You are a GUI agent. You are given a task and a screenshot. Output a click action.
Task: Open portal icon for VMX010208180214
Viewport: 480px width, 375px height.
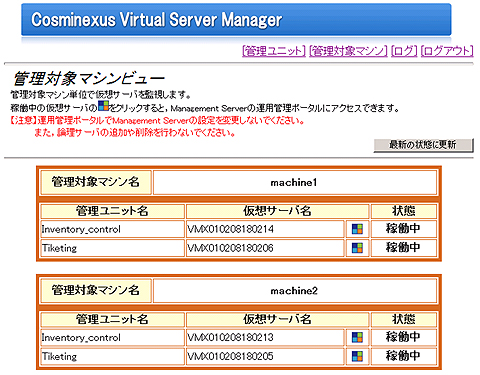pos(357,229)
